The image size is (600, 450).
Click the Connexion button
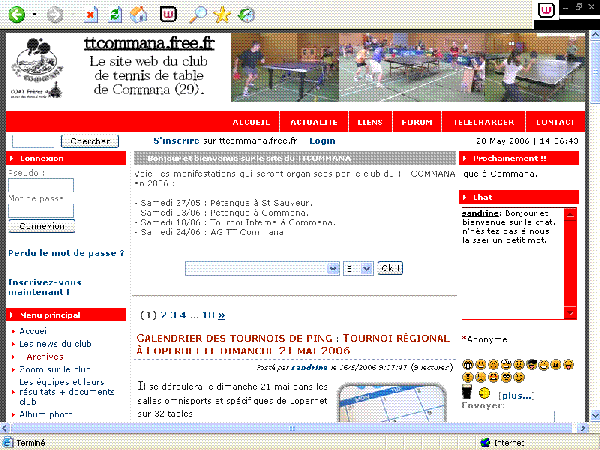[42, 226]
